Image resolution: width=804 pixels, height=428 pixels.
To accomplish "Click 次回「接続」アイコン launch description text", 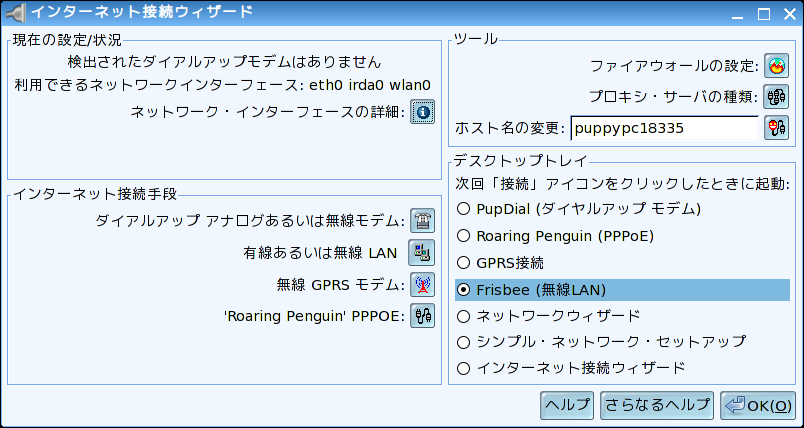I will [x=622, y=183].
